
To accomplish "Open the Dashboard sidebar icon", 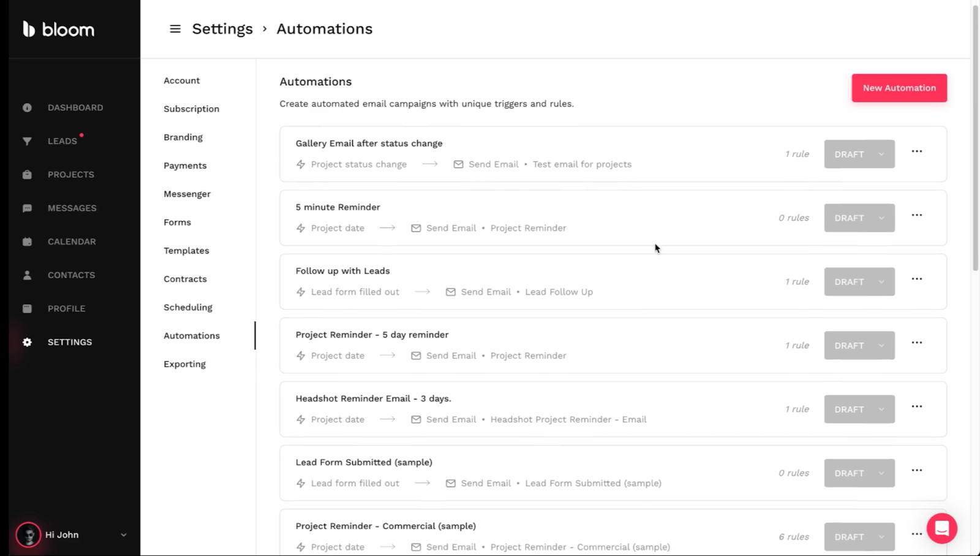I will point(27,108).
